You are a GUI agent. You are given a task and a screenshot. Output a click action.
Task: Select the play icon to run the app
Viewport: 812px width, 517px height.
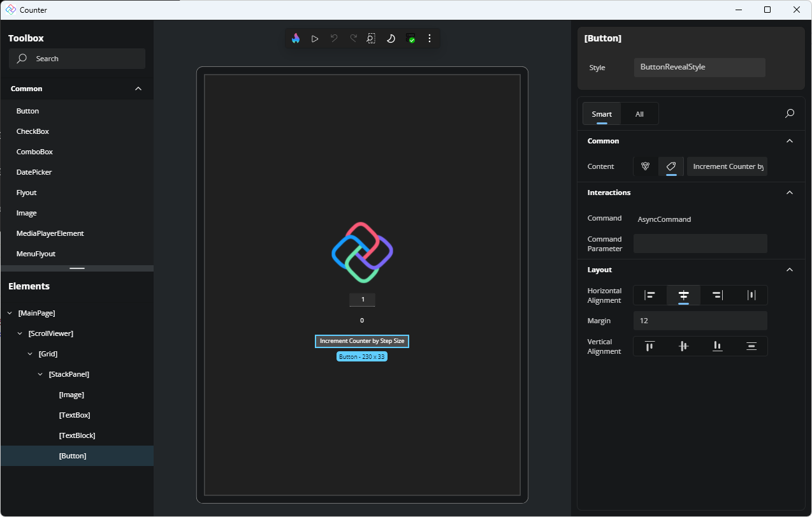(x=314, y=38)
